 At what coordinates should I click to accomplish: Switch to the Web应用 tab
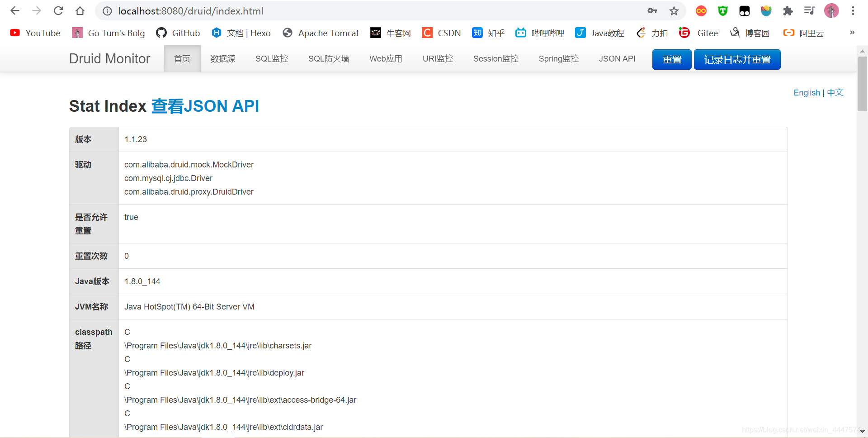click(x=386, y=59)
